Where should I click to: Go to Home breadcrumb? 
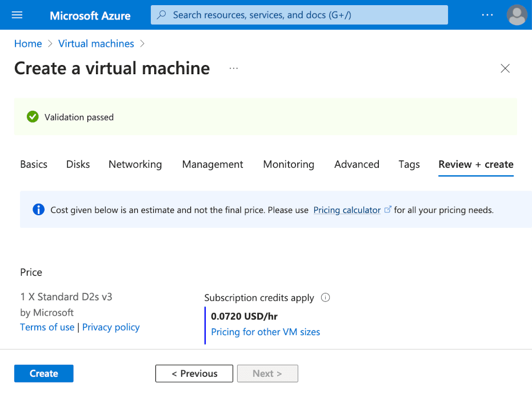tap(28, 43)
